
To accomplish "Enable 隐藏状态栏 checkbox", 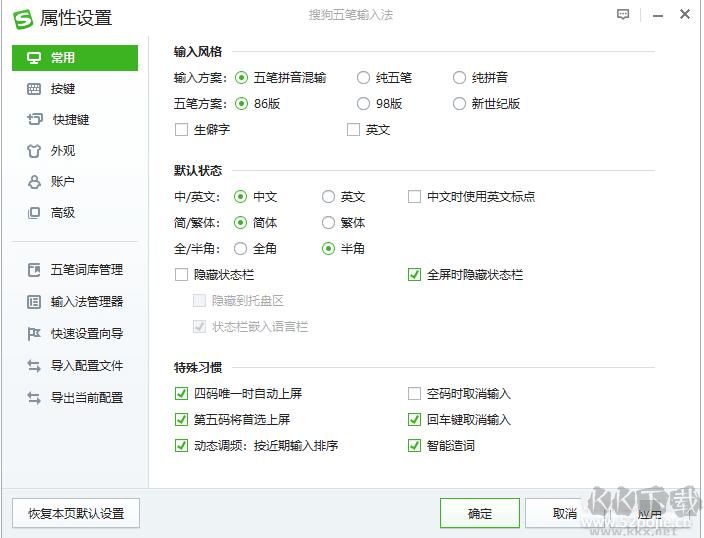I will (181, 275).
